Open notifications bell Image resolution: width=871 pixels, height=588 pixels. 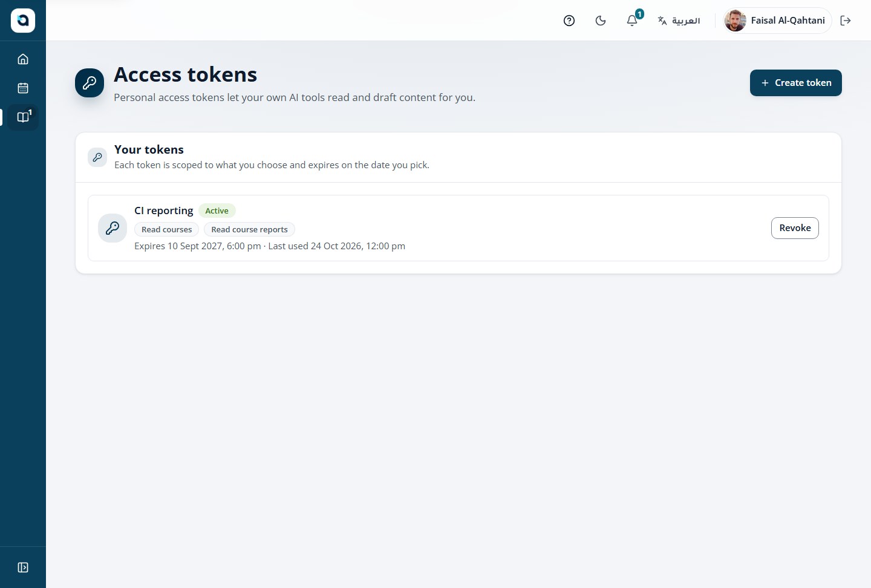(632, 21)
